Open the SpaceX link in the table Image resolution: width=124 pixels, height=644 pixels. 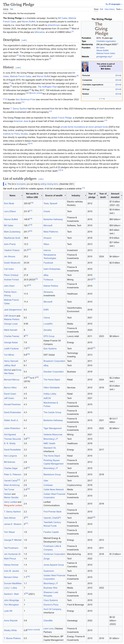(x=54, y=203)
